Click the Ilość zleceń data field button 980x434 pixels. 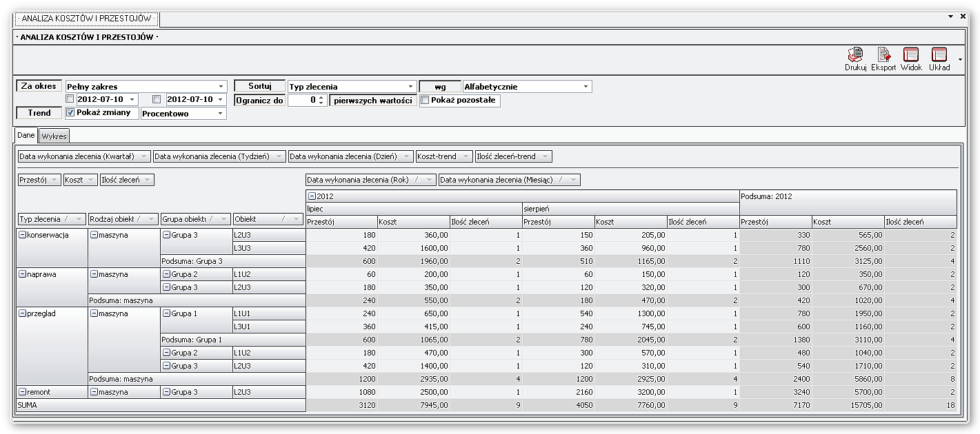pos(127,180)
